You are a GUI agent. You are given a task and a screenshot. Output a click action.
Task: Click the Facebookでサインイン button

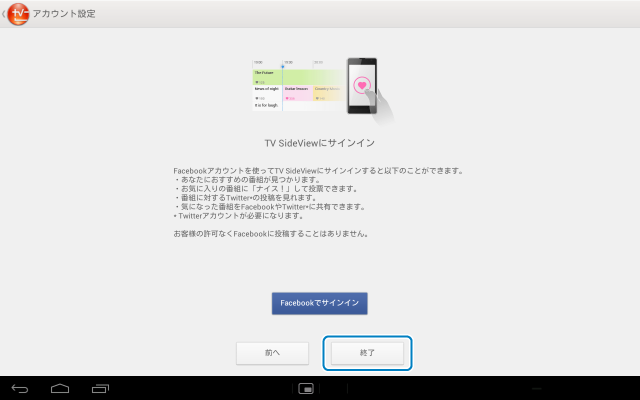(x=320, y=303)
